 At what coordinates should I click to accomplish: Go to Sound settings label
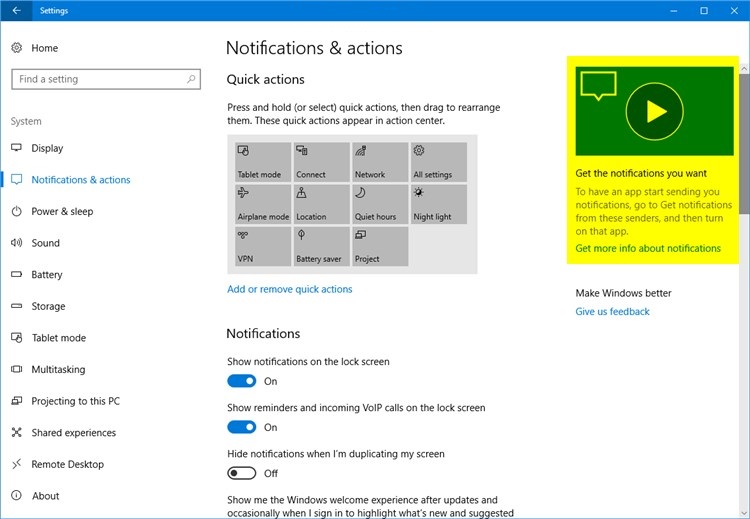pos(45,243)
